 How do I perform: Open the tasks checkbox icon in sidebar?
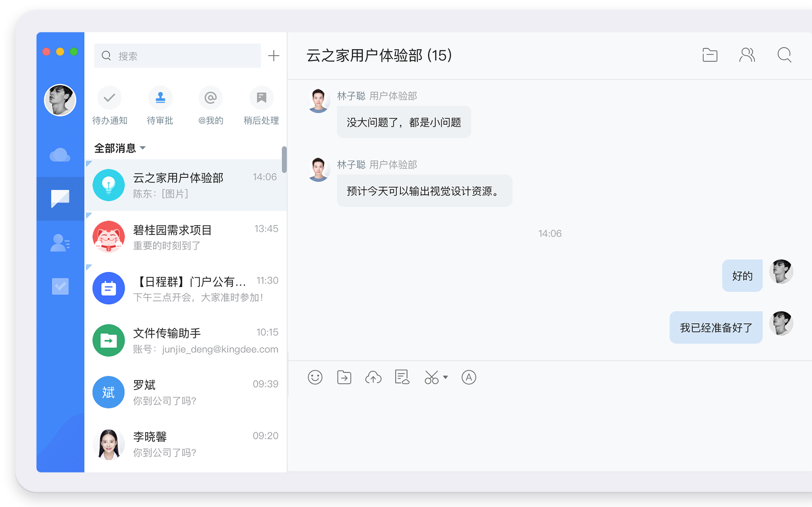coord(60,286)
